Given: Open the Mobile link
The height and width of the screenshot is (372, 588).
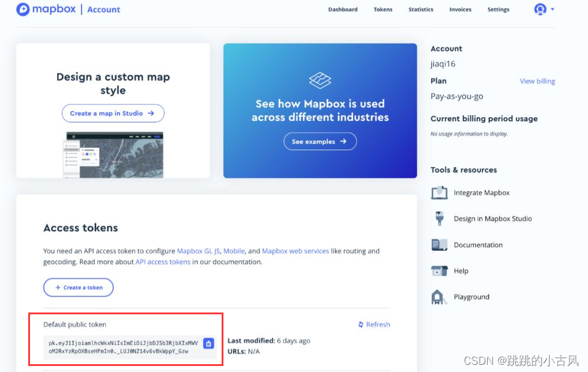Looking at the screenshot, I should [x=234, y=251].
